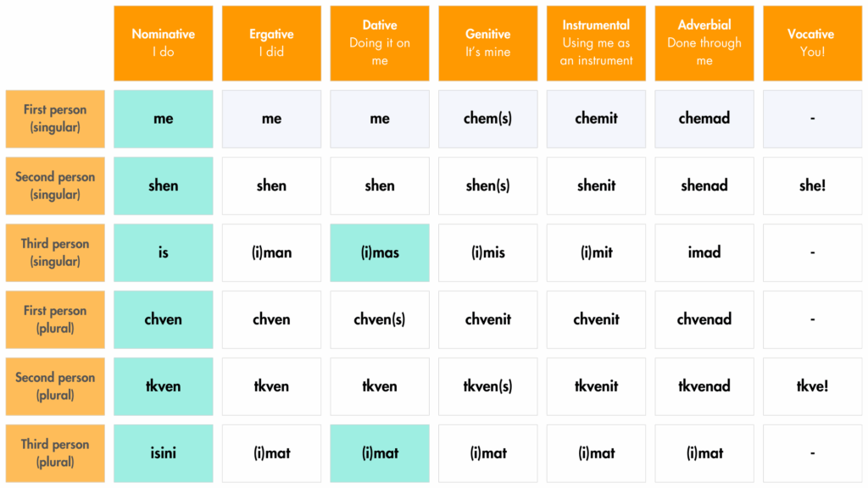Click the "tkve!" vocative cell
Viewport: 868px width, 488px height.
(812, 386)
